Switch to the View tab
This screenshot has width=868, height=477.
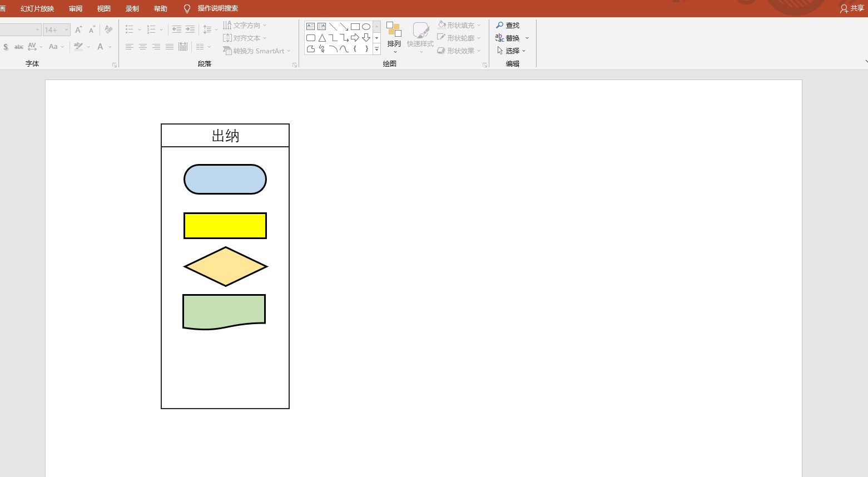coord(104,8)
